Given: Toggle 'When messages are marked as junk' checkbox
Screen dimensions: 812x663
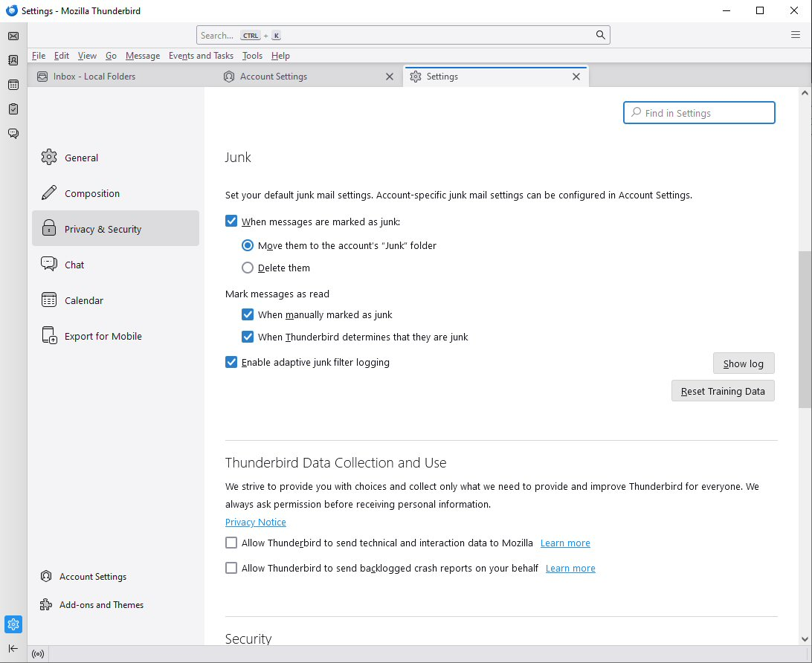Looking at the screenshot, I should 231,221.
